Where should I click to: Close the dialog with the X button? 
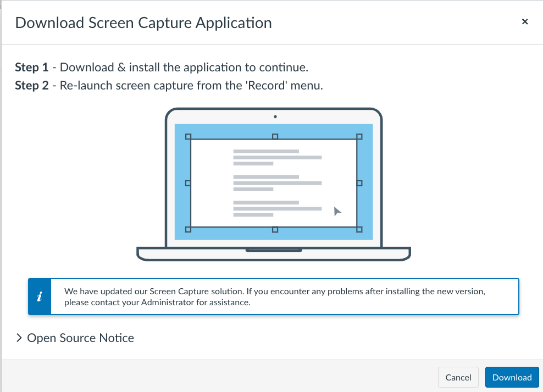point(524,22)
